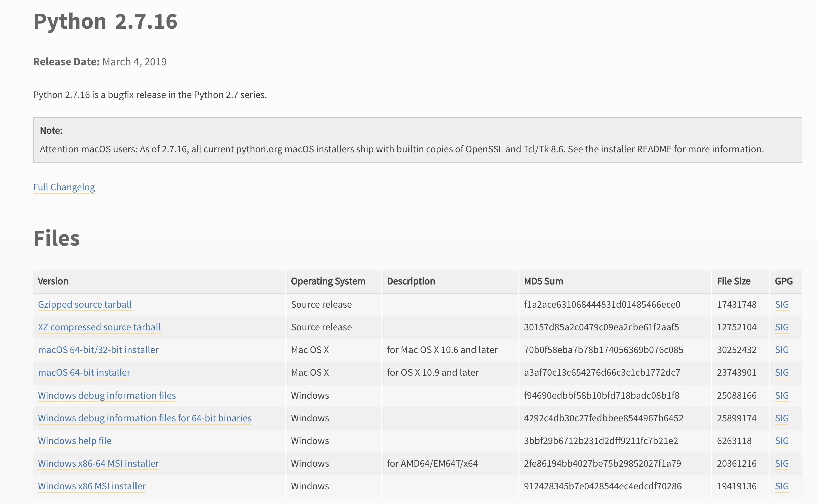Click the MD5 Sum column header

543,281
